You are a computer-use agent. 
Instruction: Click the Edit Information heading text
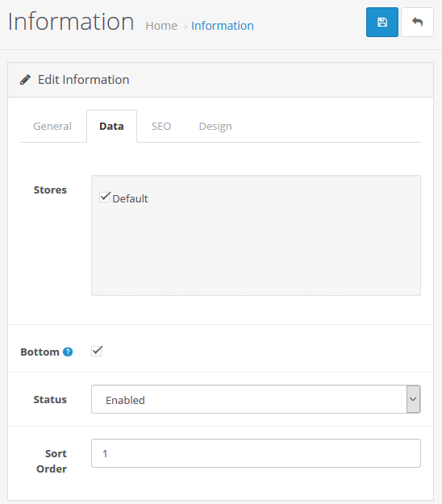pos(84,80)
